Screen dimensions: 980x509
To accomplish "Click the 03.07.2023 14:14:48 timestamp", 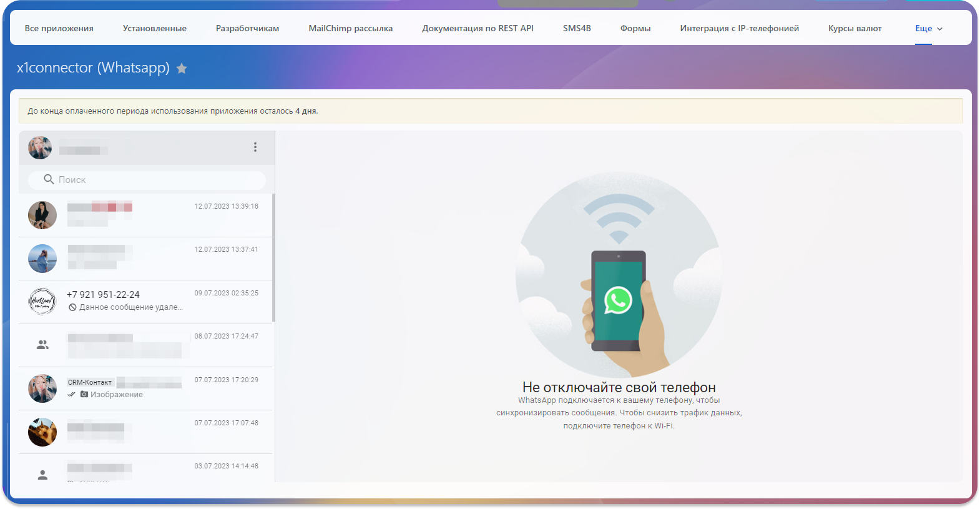I will click(x=226, y=466).
